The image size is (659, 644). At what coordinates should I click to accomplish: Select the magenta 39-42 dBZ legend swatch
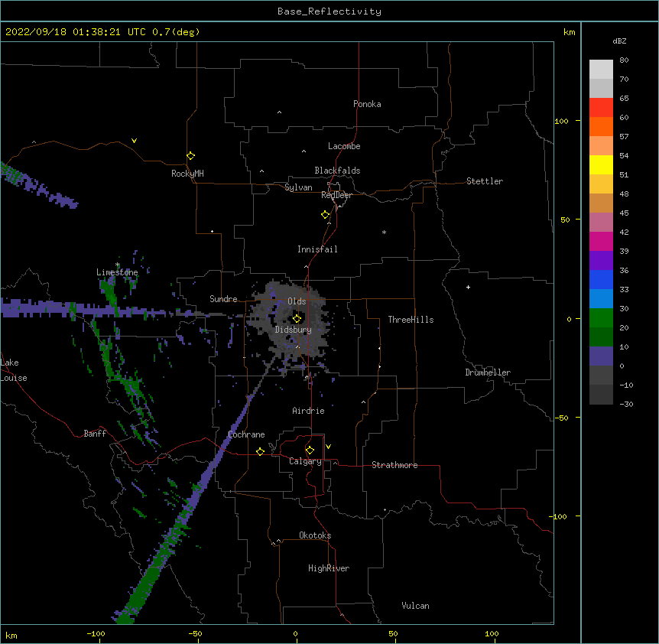point(601,241)
